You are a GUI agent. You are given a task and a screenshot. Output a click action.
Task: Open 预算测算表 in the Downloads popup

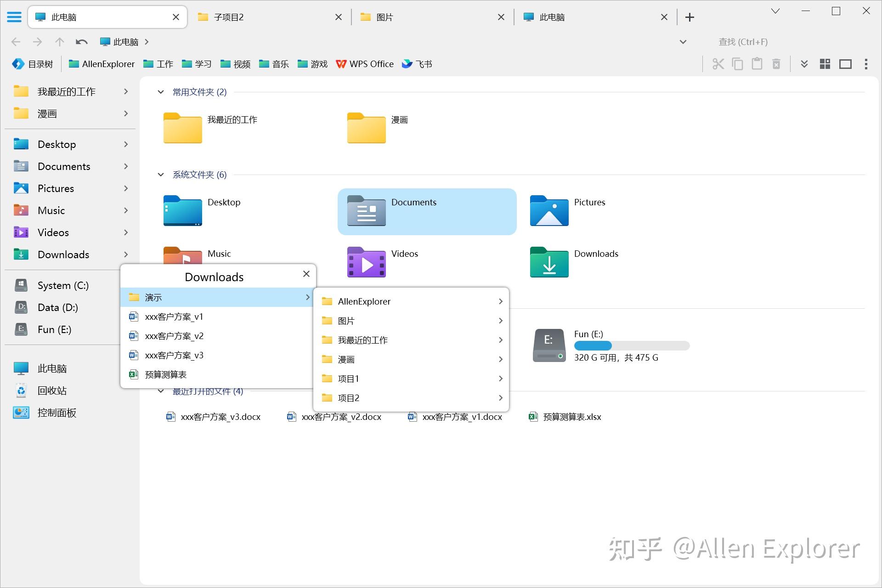click(x=165, y=374)
